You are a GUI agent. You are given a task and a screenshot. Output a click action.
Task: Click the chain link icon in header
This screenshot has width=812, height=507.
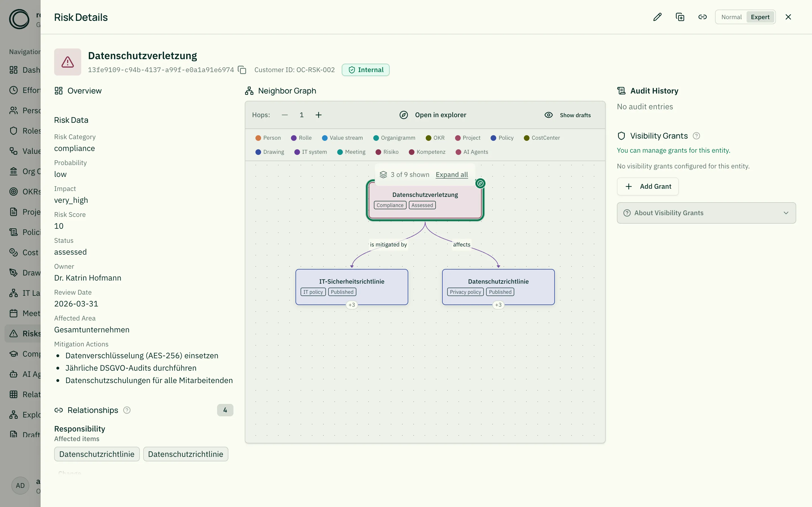(x=702, y=17)
